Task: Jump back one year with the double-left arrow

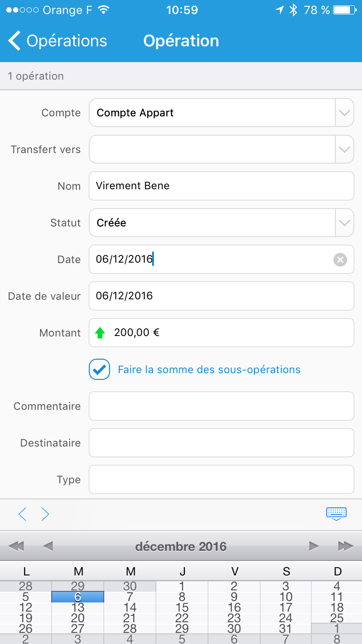Action: click(16, 546)
